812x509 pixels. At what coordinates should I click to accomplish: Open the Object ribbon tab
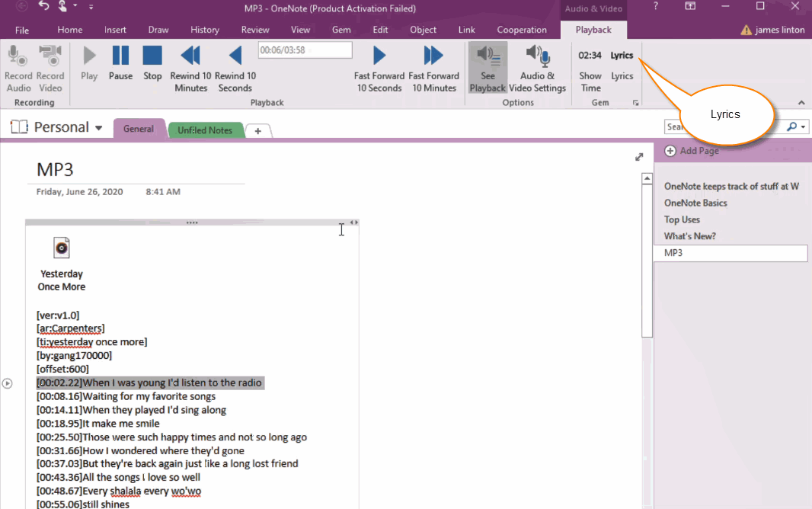pyautogui.click(x=423, y=30)
